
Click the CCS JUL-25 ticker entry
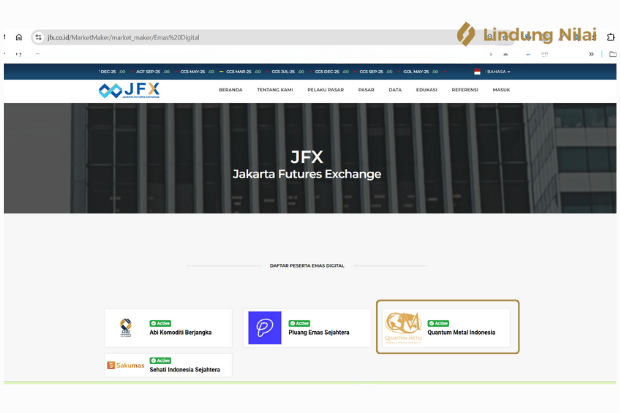pos(288,72)
